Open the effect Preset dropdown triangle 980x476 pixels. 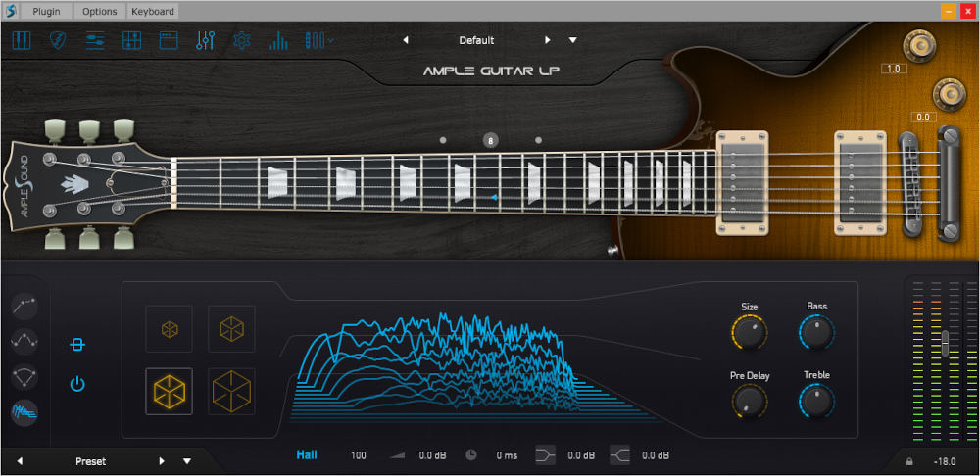187,461
